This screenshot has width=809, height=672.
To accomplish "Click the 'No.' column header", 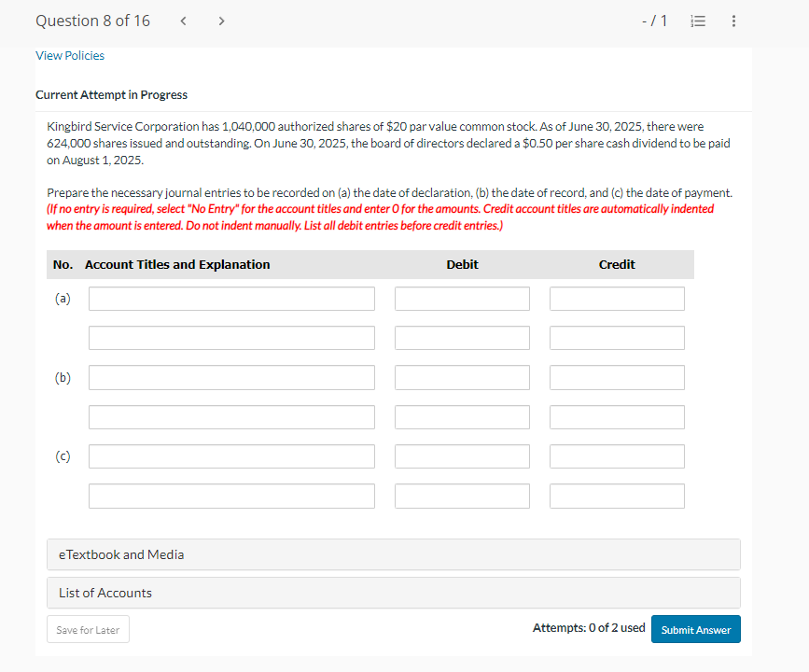I will tap(63, 265).
